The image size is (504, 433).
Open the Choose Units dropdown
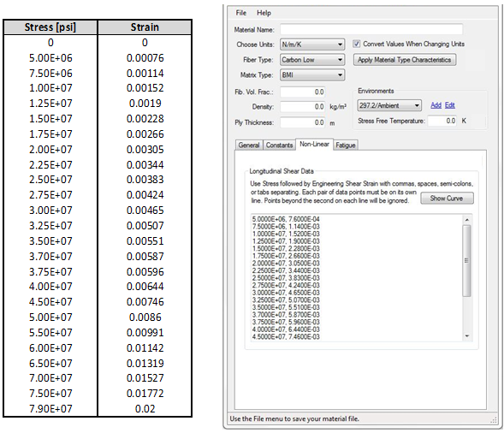(x=312, y=44)
